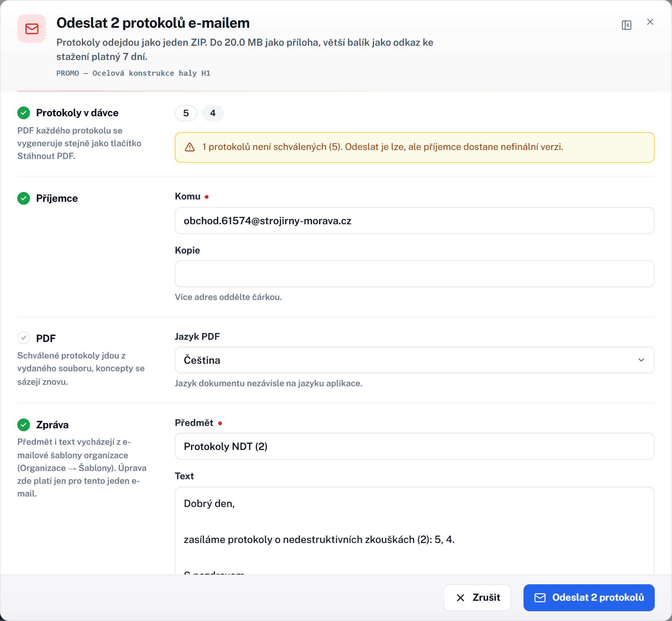
Task: Close the email dialog with the X
Action: tap(650, 22)
